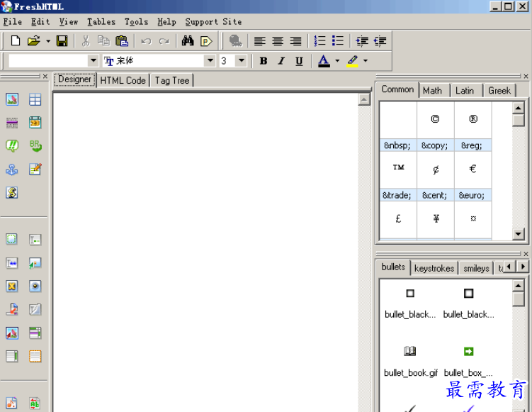Image resolution: width=532 pixels, height=412 pixels.
Task: Click the notepad with pencil sidebar icon
Action: (35, 169)
